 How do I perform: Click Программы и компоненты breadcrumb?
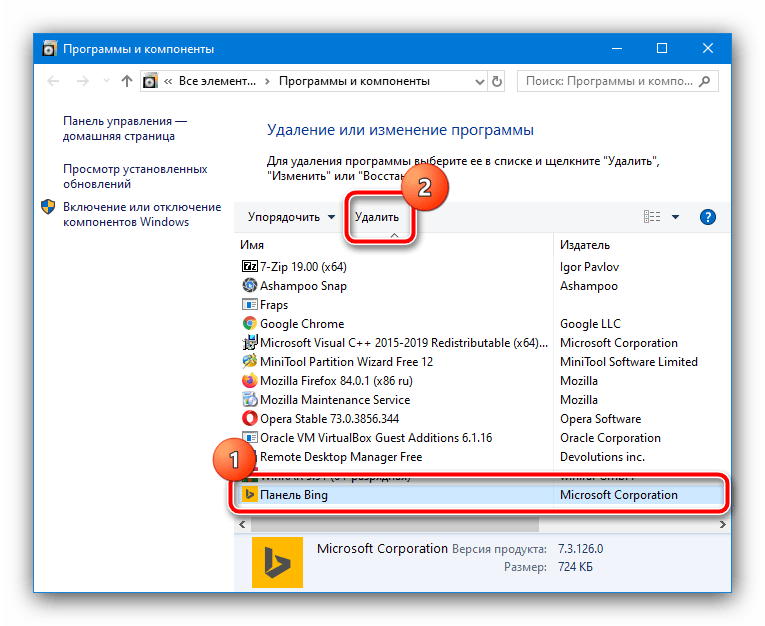(354, 81)
